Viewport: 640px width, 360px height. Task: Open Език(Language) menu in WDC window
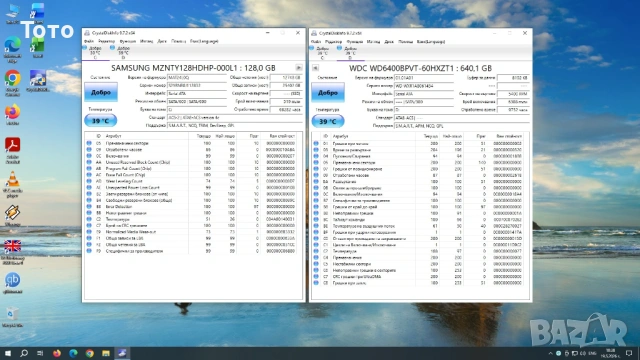click(x=431, y=42)
